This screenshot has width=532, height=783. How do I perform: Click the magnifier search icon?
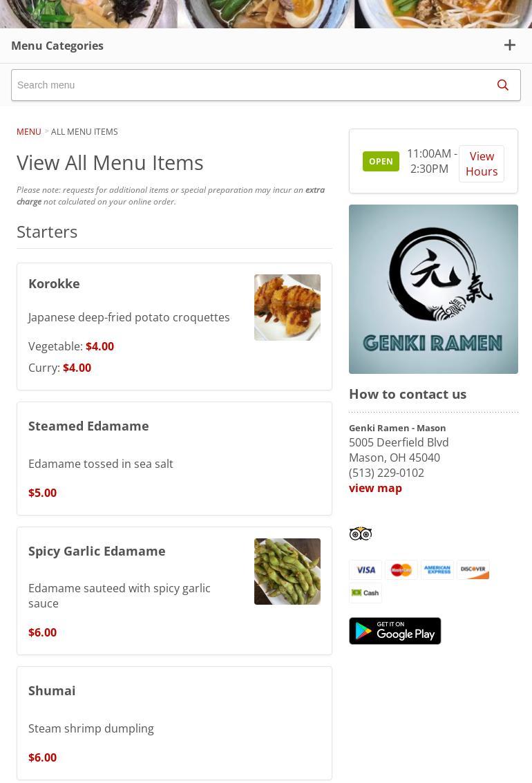(x=502, y=85)
